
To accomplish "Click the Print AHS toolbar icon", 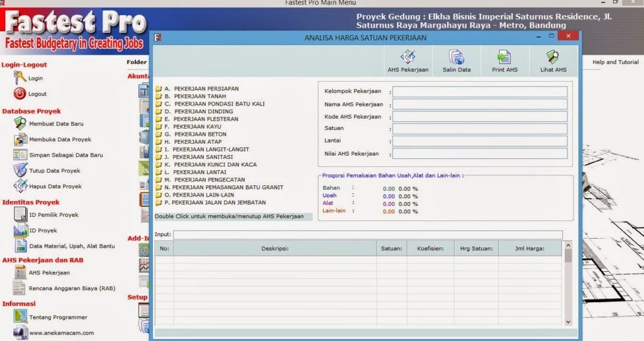I will [x=504, y=57].
